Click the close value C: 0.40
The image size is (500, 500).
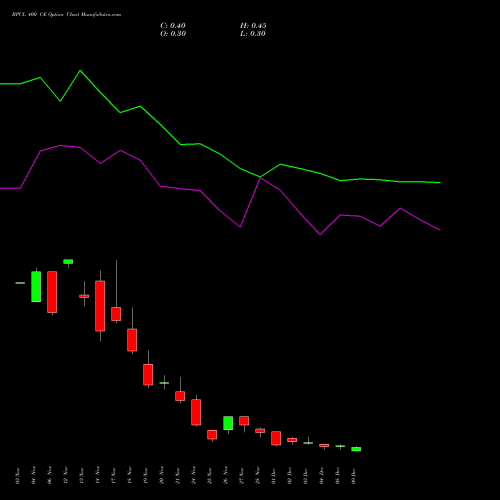tap(173, 26)
